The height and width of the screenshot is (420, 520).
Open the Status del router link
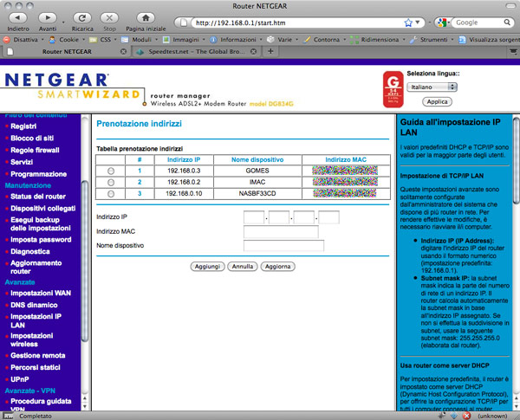(38, 197)
